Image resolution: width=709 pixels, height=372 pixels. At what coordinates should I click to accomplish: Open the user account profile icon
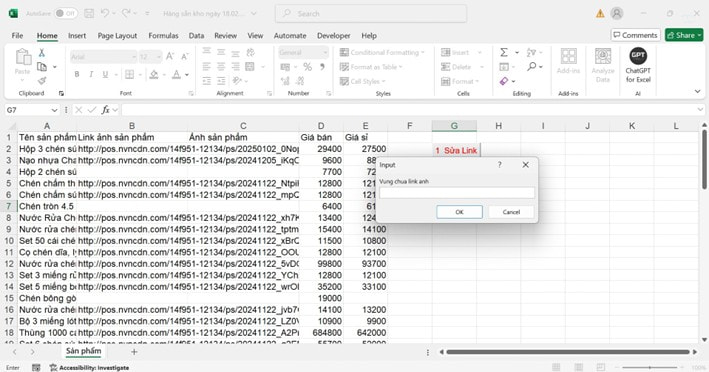click(x=617, y=14)
